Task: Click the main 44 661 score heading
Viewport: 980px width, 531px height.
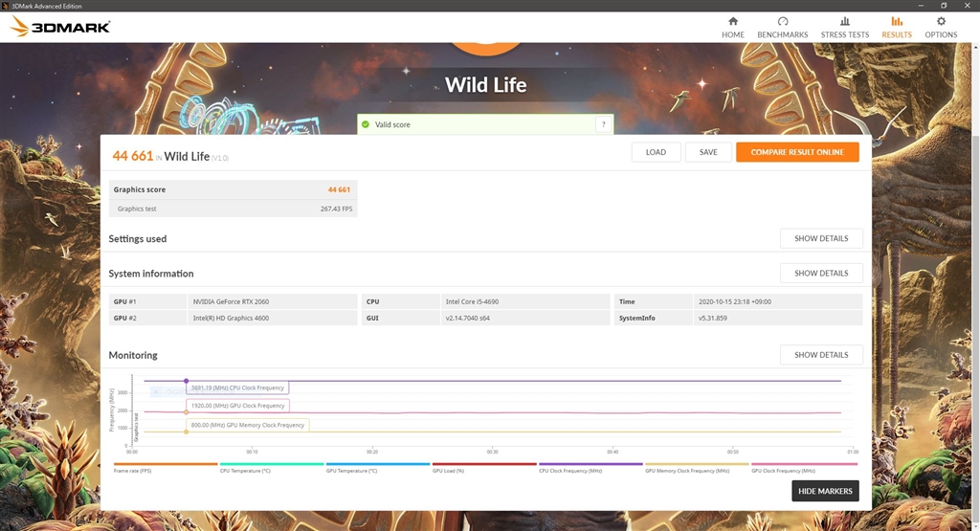Action: [132, 156]
